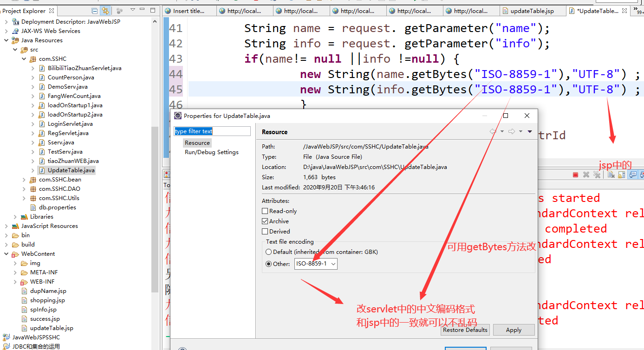Toggle the Read-only checkbox
The image size is (644, 350).
click(265, 211)
